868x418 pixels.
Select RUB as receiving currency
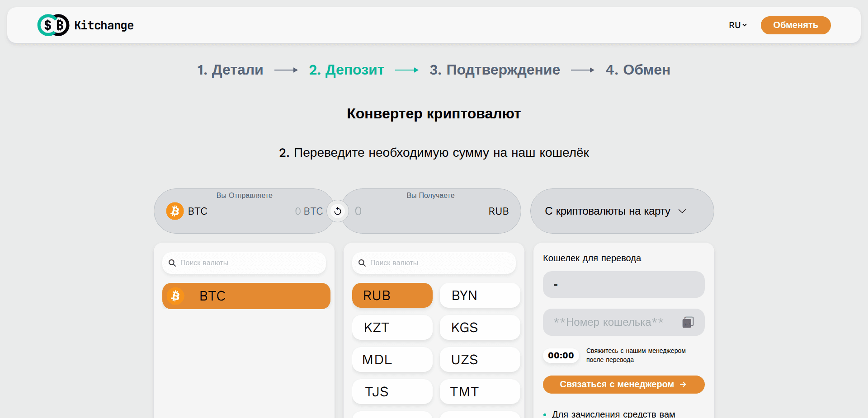coord(392,295)
